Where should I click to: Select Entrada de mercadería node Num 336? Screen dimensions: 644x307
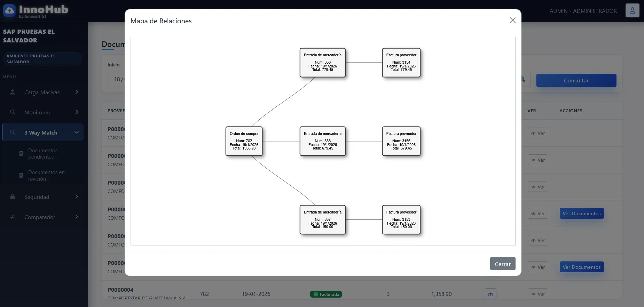323,63
